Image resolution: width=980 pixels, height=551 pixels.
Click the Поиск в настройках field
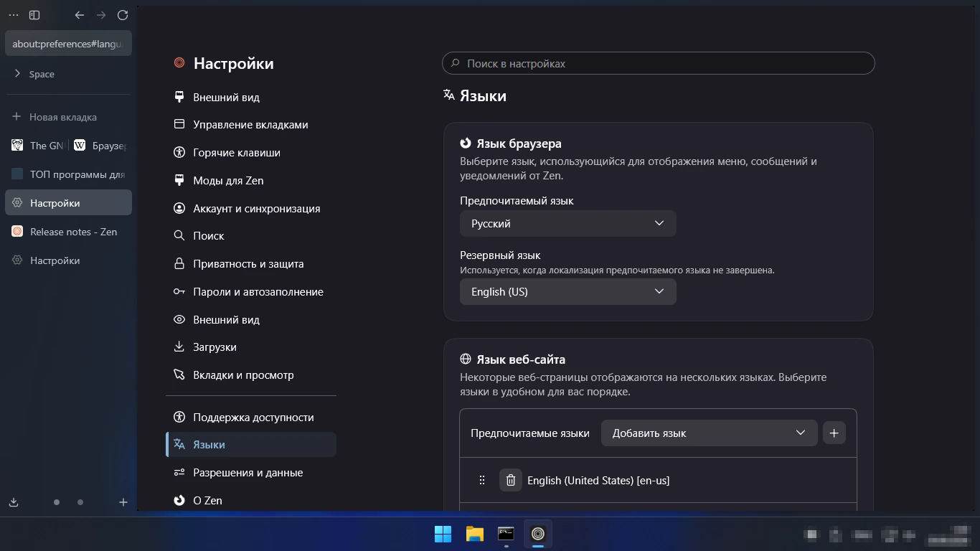(x=659, y=63)
